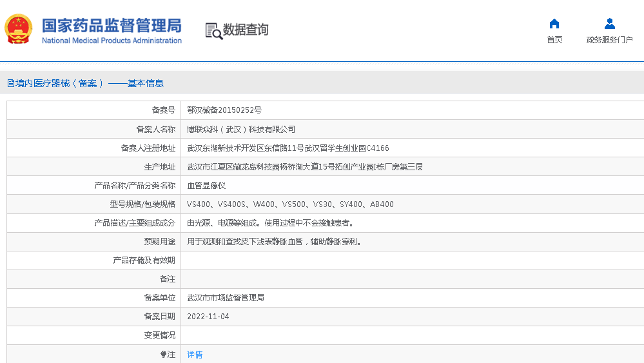
Task: Click the product name 血管显像仪
Action: point(206,185)
